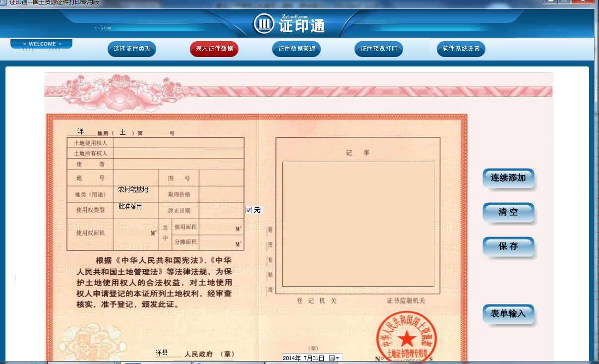This screenshot has height=364, width=599.
Task: Focus the 座落 location input field
Action: (179, 164)
